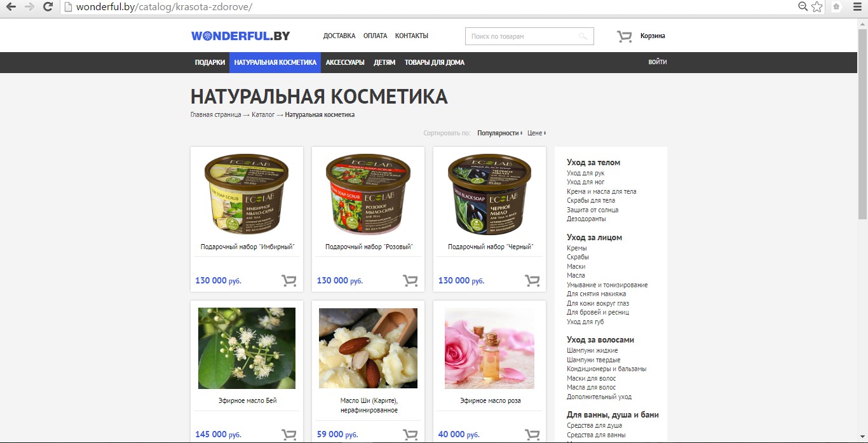
Task: Open the Chrome hamburger menu
Action: (856, 7)
